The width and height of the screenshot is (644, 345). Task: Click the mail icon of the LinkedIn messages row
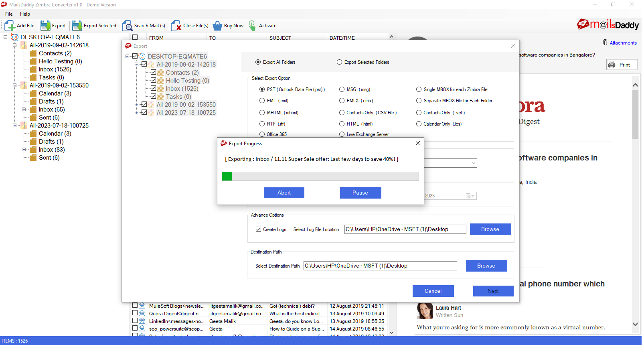[x=142, y=321]
